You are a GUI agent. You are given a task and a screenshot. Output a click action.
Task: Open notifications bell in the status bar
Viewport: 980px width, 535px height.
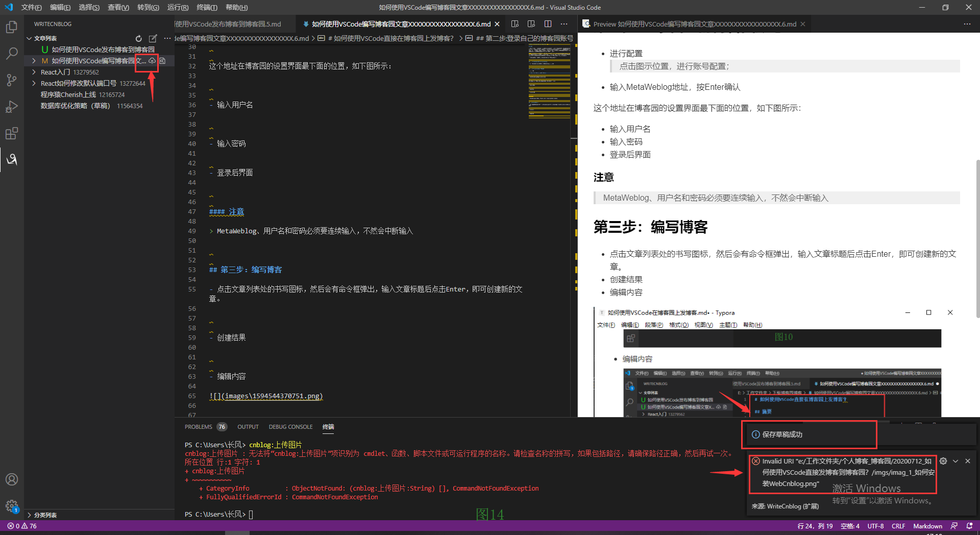969,526
